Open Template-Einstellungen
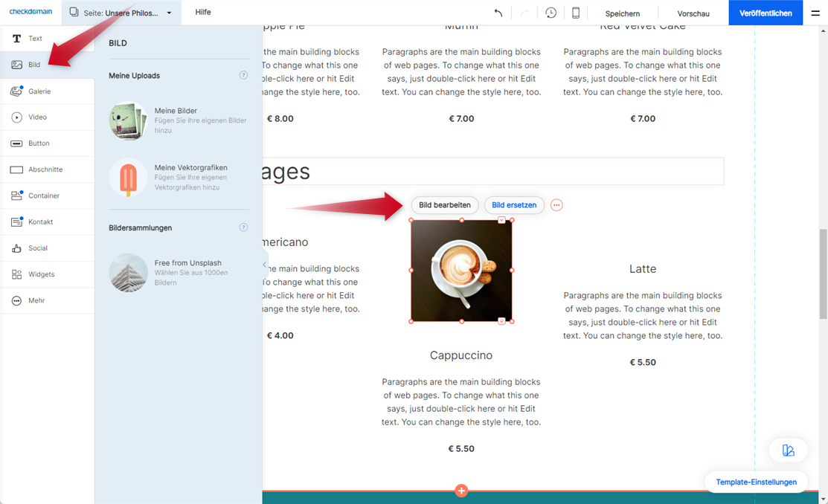This screenshot has height=504, width=828. (756, 482)
